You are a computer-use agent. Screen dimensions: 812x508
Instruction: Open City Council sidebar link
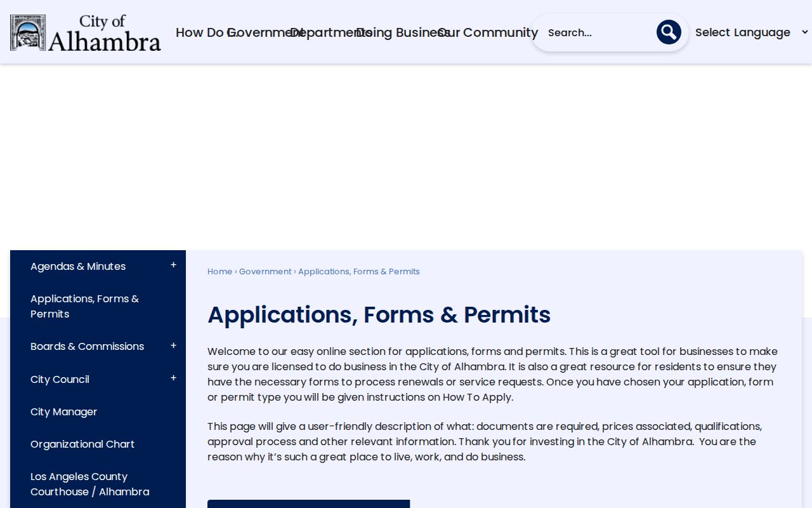60,379
